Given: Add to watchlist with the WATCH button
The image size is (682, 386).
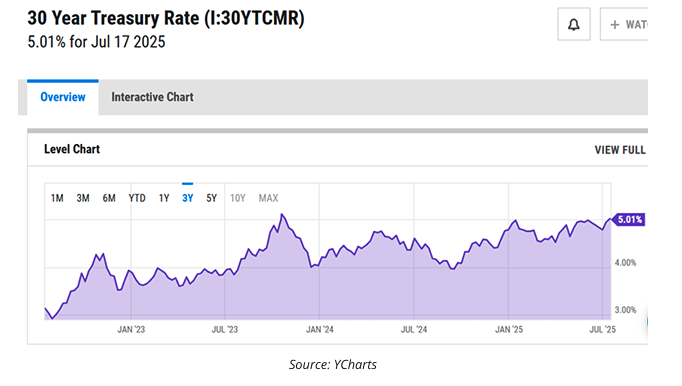Looking at the screenshot, I should [x=624, y=24].
